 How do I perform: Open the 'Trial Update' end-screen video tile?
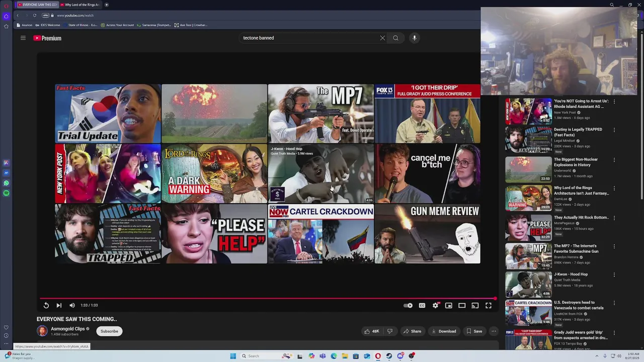pos(108,114)
